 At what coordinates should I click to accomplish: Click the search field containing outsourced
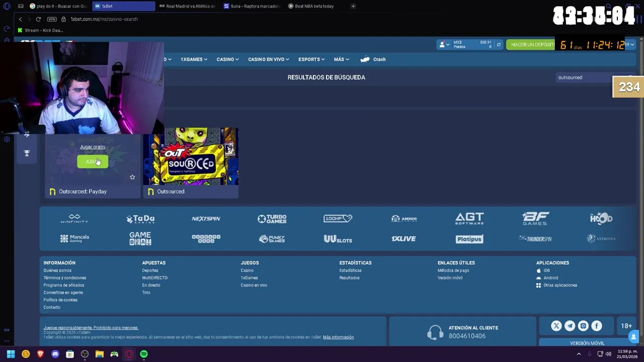(584, 77)
